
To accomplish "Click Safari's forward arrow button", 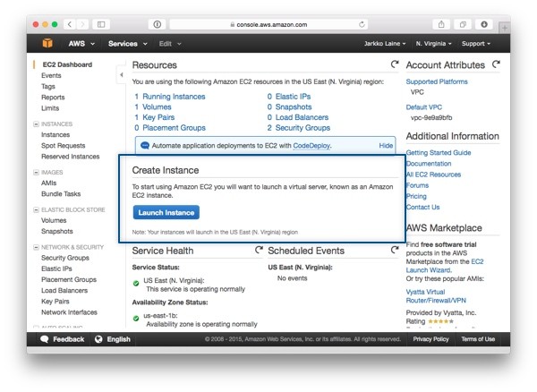I will tap(81, 24).
